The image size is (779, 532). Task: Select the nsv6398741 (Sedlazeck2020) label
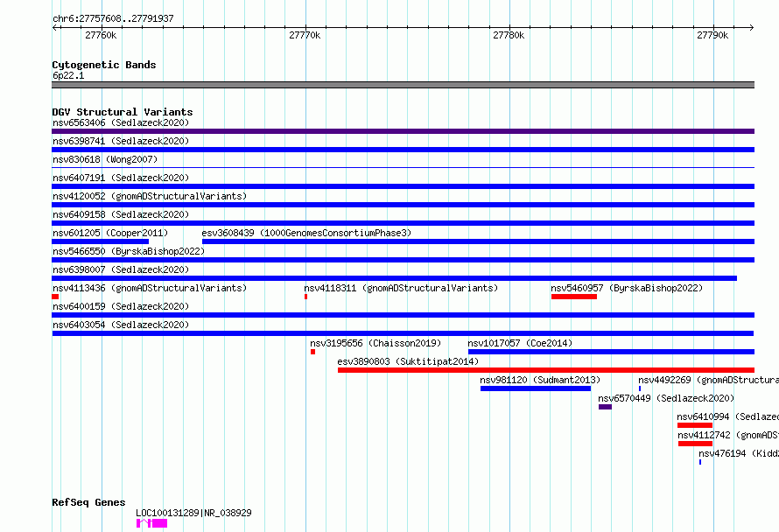tap(121, 141)
